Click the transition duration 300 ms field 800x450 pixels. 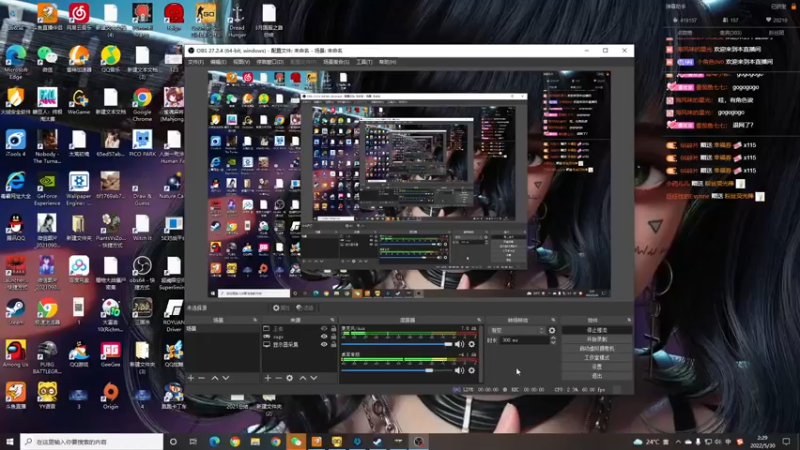(524, 340)
